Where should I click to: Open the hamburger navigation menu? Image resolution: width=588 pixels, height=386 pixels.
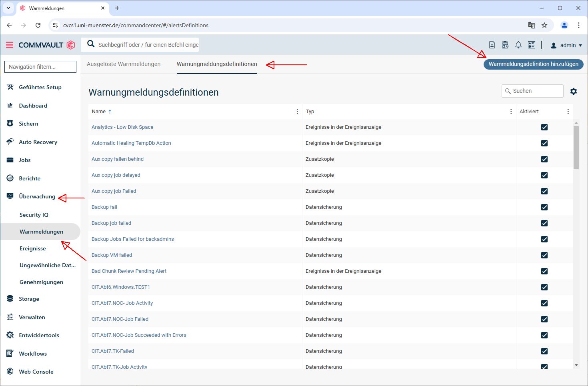click(10, 45)
